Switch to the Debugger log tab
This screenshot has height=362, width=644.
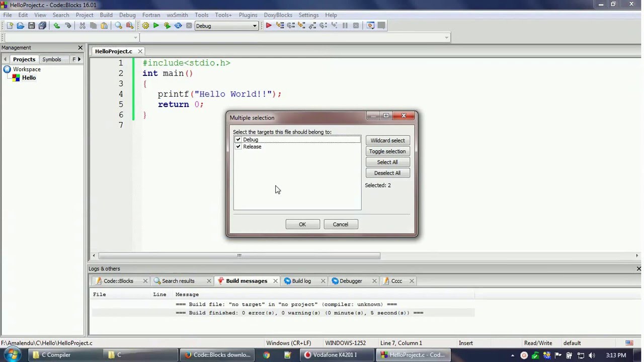351,281
